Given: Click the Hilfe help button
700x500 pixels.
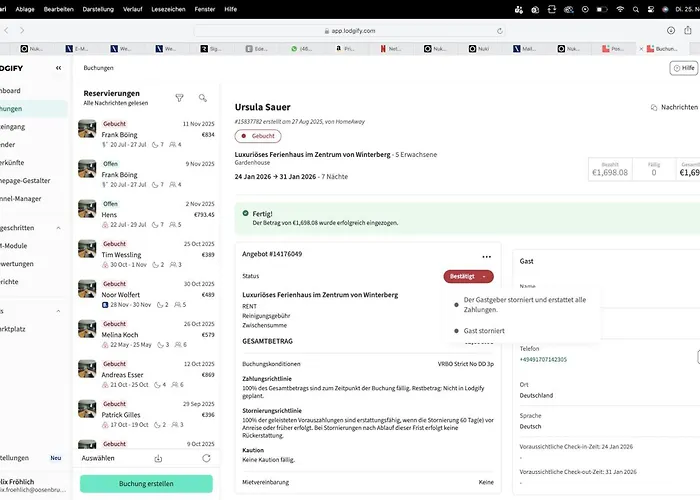Looking at the screenshot, I should tap(683, 68).
